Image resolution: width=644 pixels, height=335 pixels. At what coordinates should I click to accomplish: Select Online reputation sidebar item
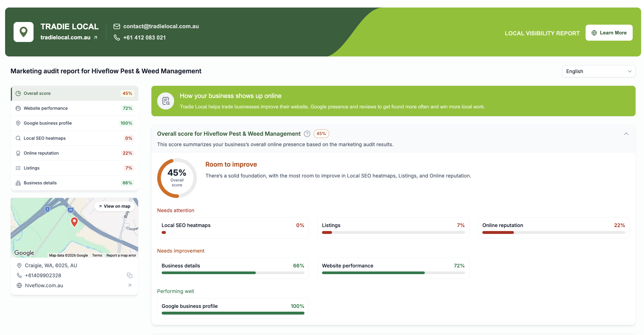(74, 153)
